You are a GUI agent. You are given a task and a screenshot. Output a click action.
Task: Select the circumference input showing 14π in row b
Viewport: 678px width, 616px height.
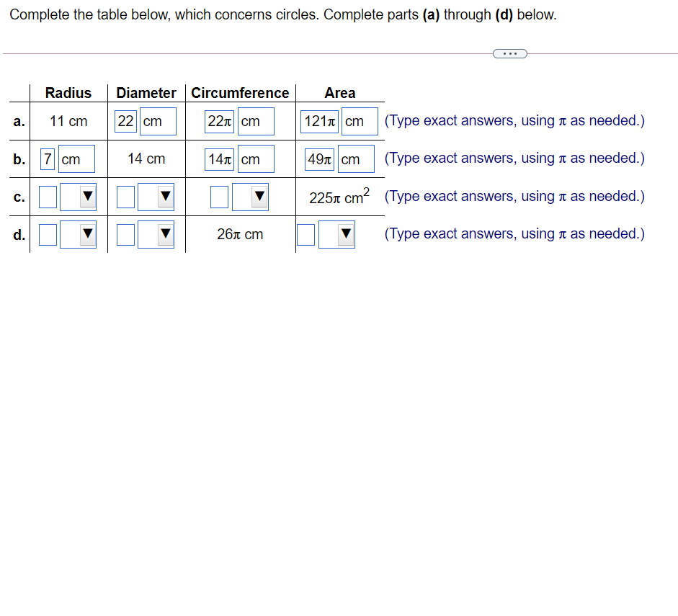point(219,159)
